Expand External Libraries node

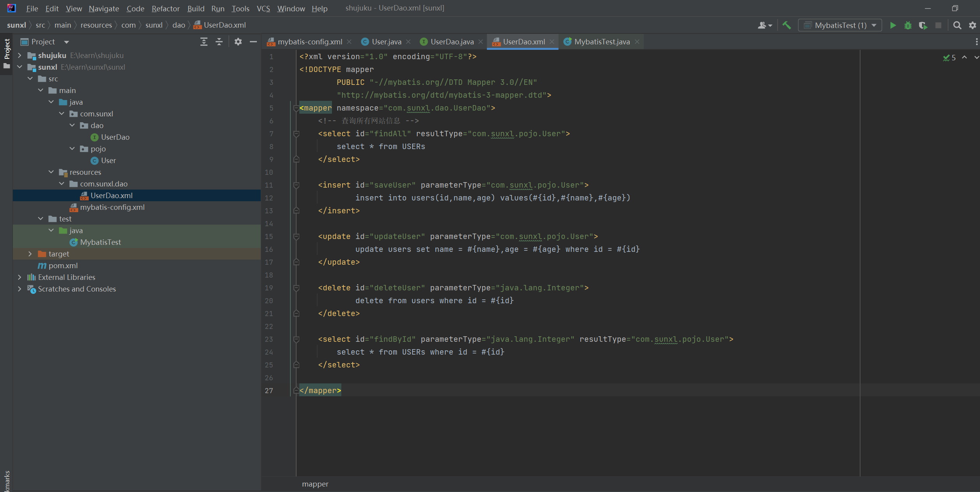click(x=20, y=277)
